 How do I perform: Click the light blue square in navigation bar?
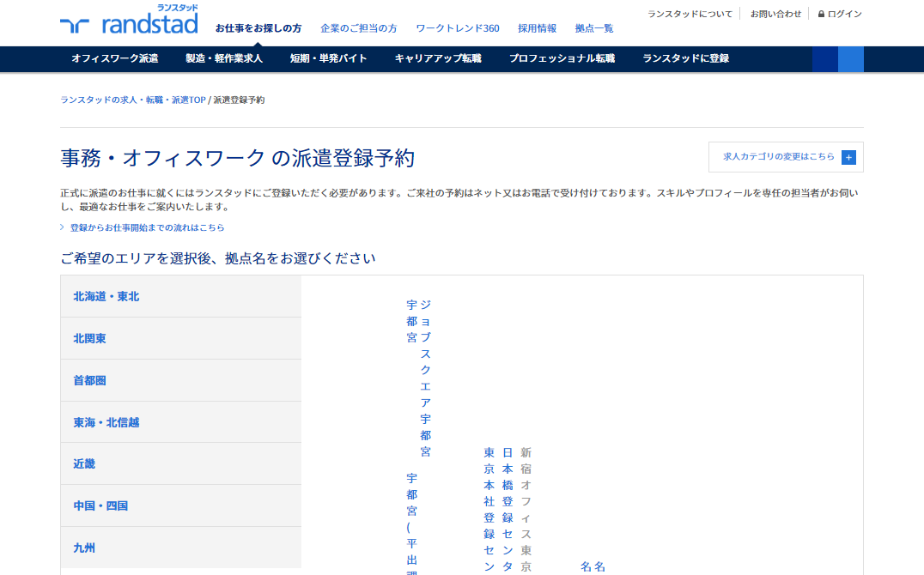[x=851, y=59]
